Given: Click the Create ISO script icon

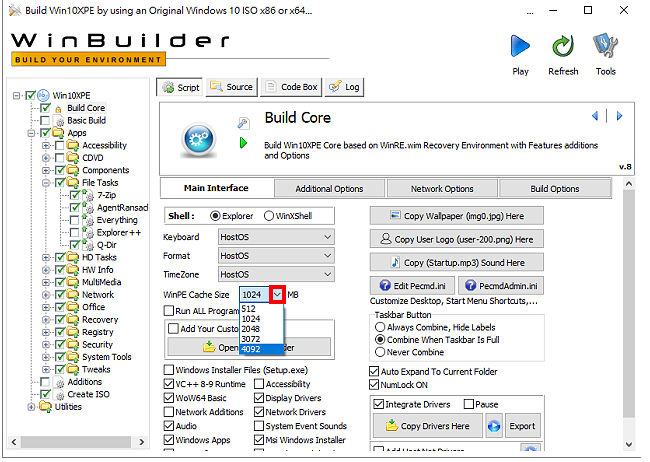Looking at the screenshot, I should 60,394.
